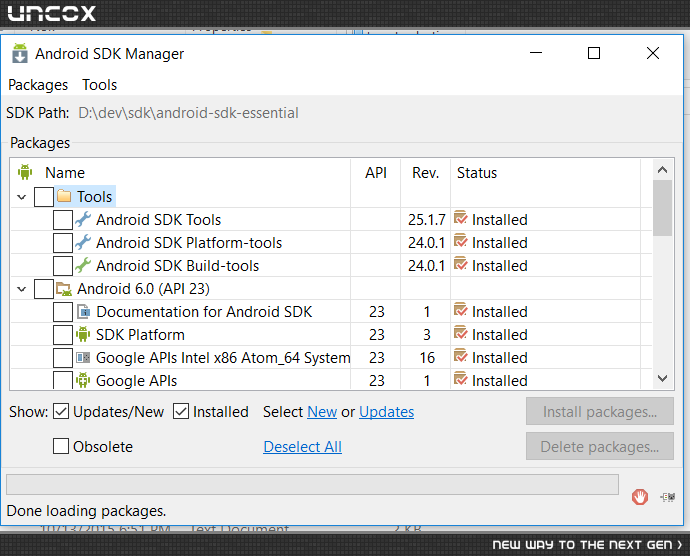Check the Tools folder checkbox
690x556 pixels.
pos(44,197)
